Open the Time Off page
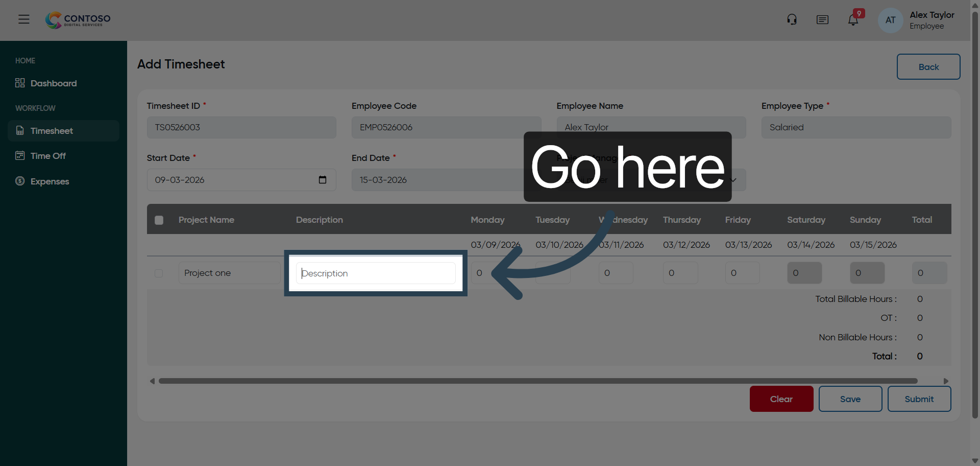 click(x=46, y=156)
